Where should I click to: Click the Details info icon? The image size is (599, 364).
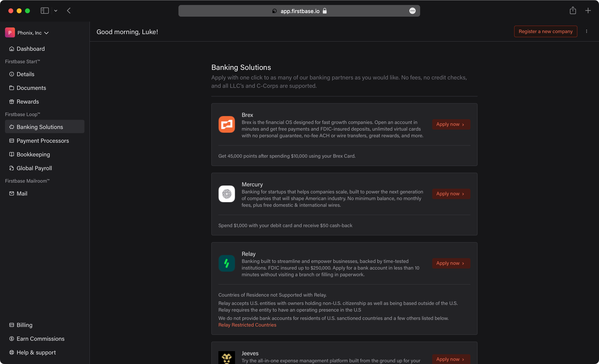[x=11, y=74]
